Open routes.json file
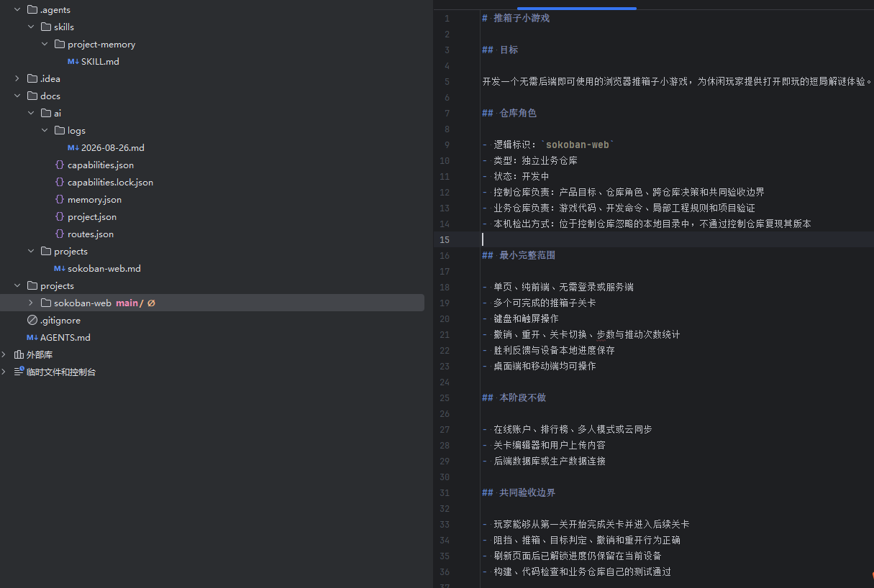874x588 pixels. (91, 234)
